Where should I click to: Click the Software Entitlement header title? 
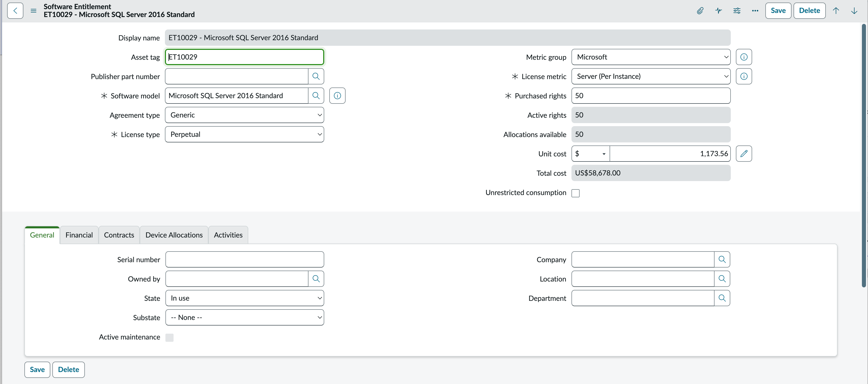pyautogui.click(x=77, y=6)
